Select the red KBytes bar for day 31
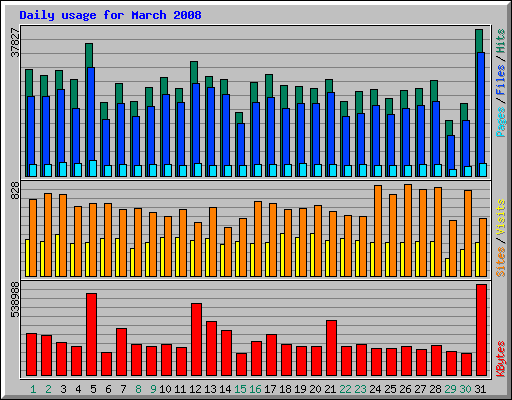The width and height of the screenshot is (512, 400). [482, 330]
